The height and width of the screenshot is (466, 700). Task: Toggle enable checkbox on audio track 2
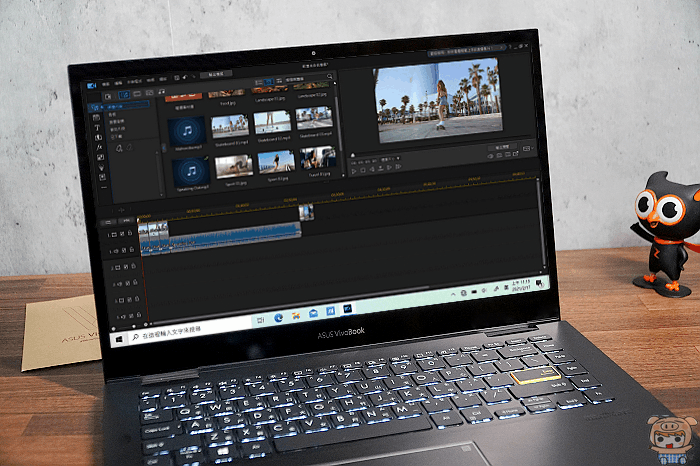[128, 283]
